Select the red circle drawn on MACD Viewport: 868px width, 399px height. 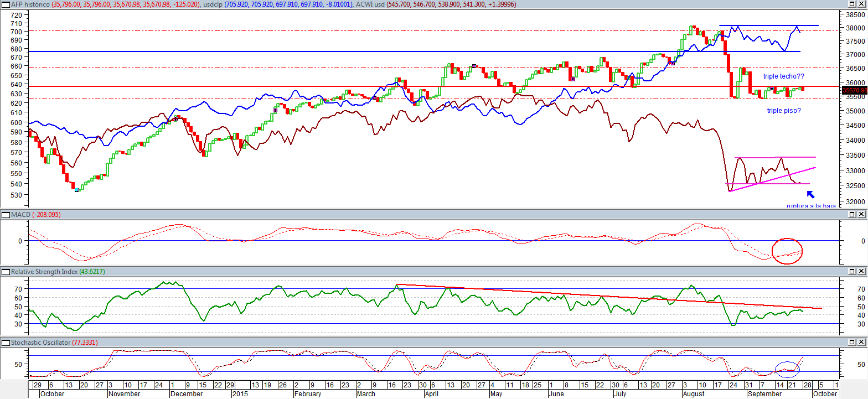[787, 251]
